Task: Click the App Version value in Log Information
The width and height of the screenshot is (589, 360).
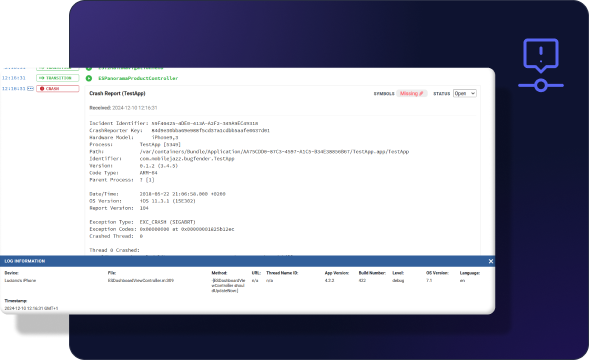Action: 329,280
